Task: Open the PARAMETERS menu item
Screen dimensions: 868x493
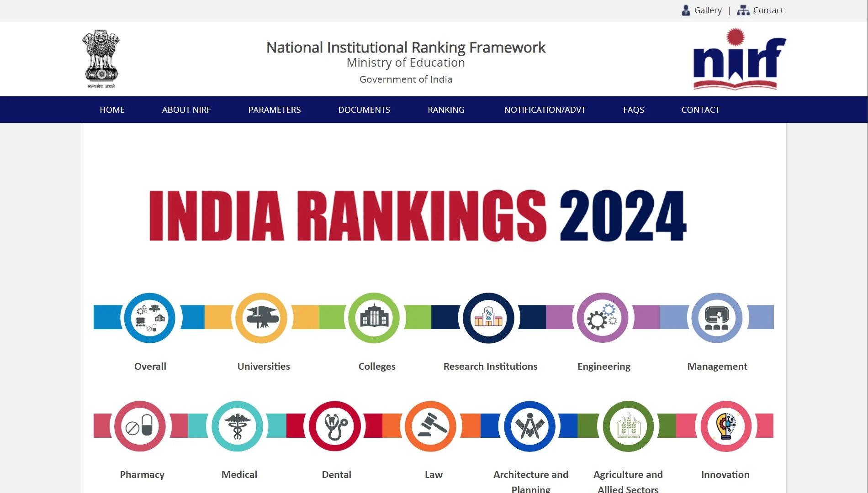Action: tap(275, 110)
